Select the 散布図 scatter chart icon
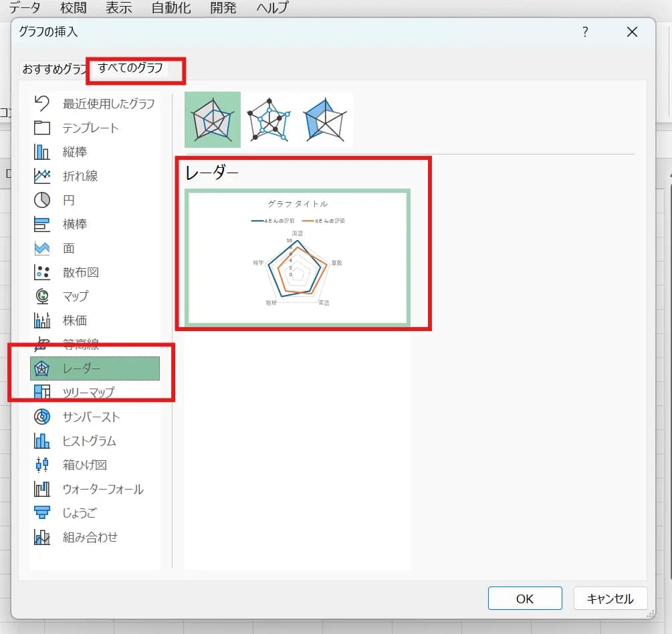Image resolution: width=672 pixels, height=634 pixels. pos(42,272)
